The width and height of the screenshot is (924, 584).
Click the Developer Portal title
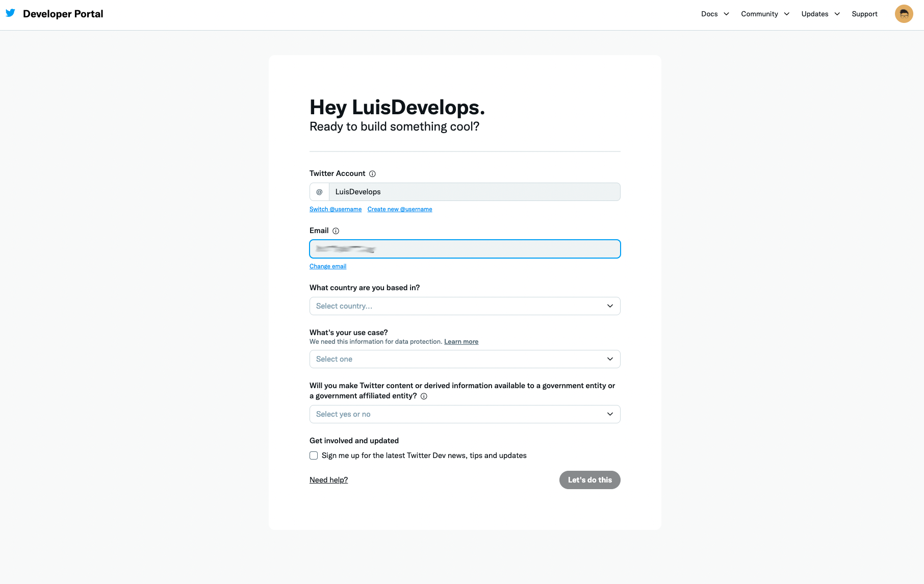tap(63, 14)
